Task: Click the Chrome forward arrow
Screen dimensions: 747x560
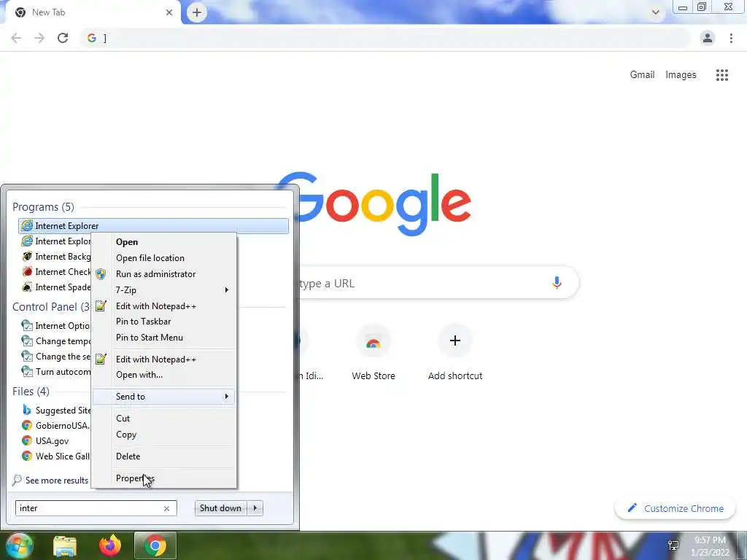Action: click(x=39, y=38)
